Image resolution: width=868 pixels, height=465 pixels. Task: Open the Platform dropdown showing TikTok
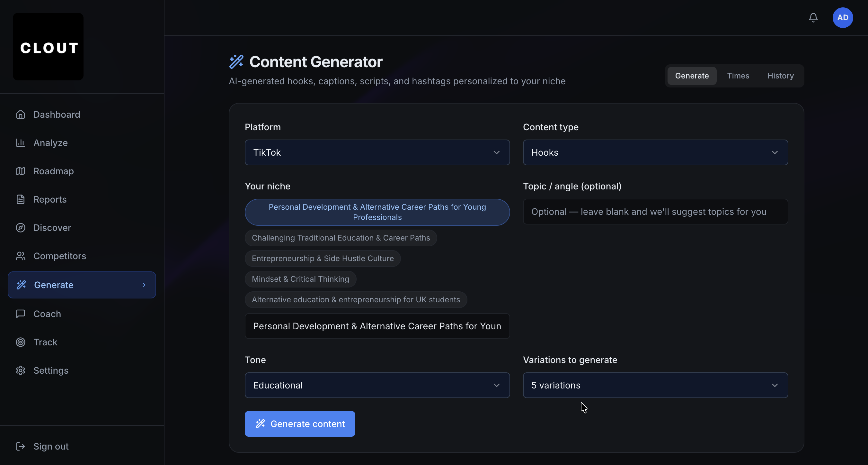point(377,152)
